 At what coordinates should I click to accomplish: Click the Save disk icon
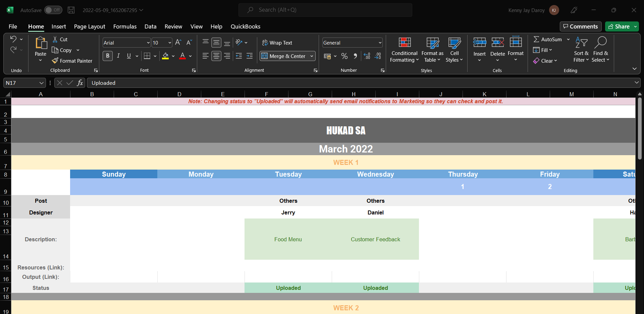click(71, 10)
